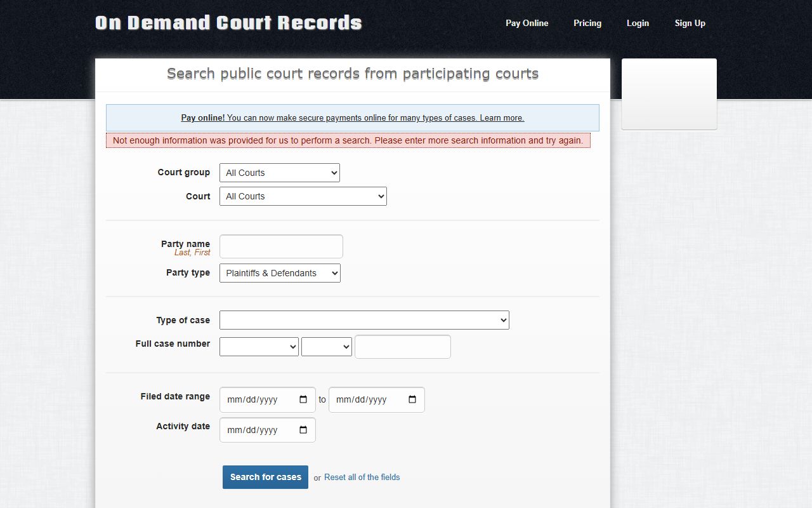Open the calendar picker for Activity date

pos(303,430)
